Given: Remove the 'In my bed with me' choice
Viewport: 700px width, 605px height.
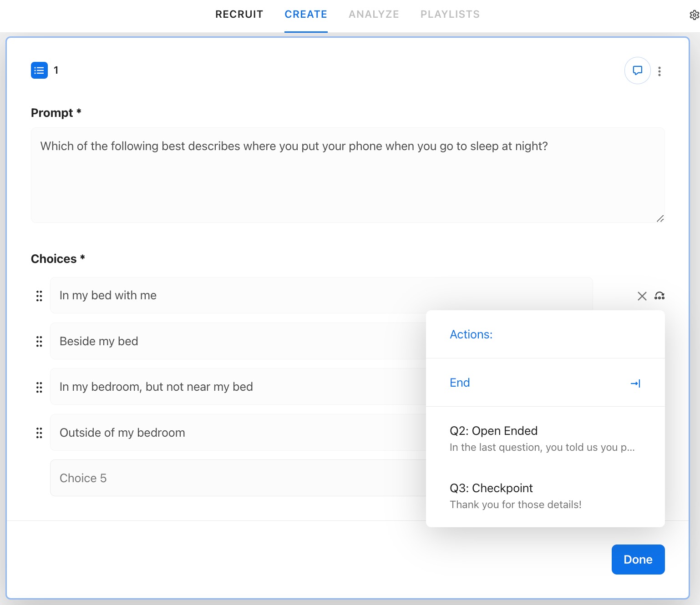Looking at the screenshot, I should click(642, 296).
